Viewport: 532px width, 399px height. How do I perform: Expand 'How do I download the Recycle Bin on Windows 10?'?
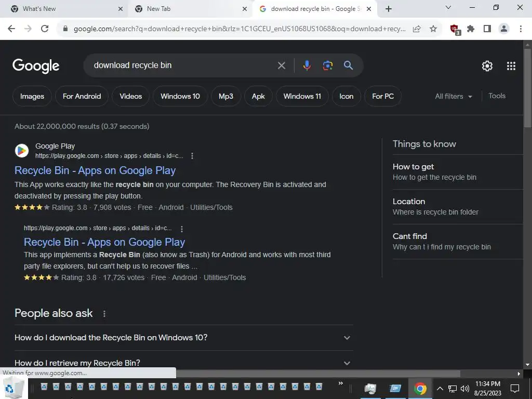pos(183,338)
